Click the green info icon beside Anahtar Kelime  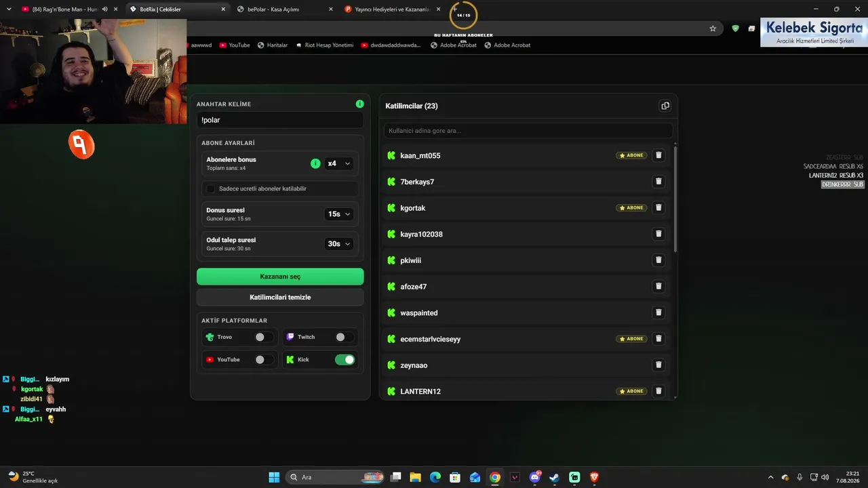pos(359,104)
